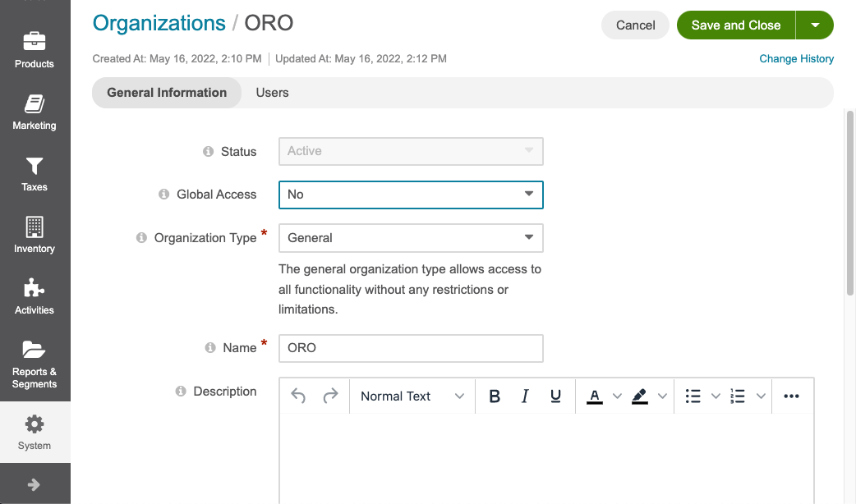Viewport: 856px width, 504px height.
Task: Show the Global Access info tooltip
Action: [163, 195]
